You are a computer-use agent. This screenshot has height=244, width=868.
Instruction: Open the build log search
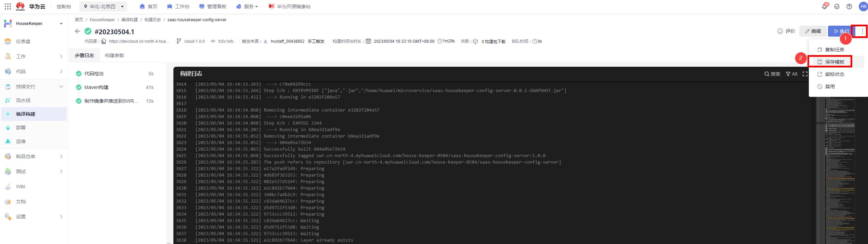pyautogui.click(x=772, y=74)
